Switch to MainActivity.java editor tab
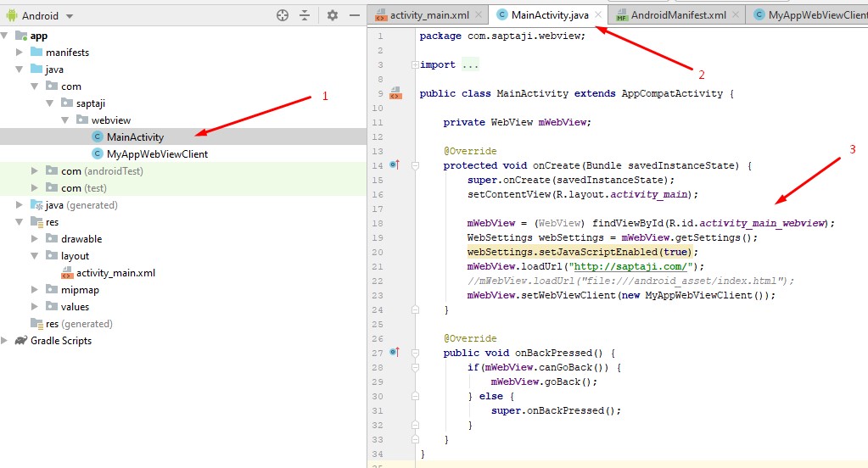Image resolution: width=868 pixels, height=468 pixels. click(550, 15)
